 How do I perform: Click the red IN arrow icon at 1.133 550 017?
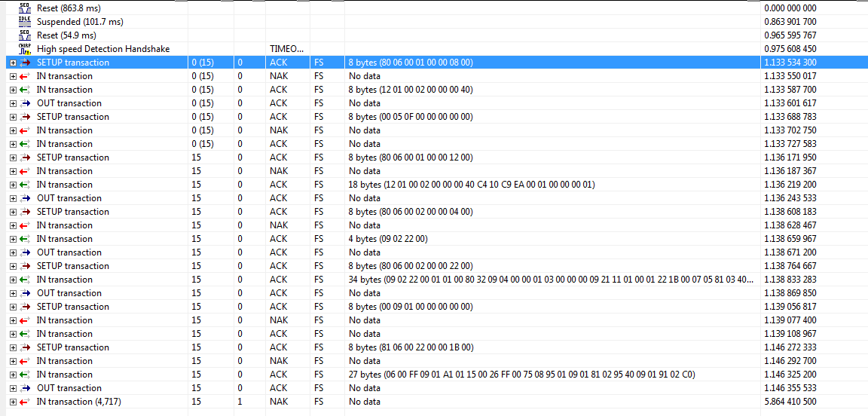click(26, 76)
